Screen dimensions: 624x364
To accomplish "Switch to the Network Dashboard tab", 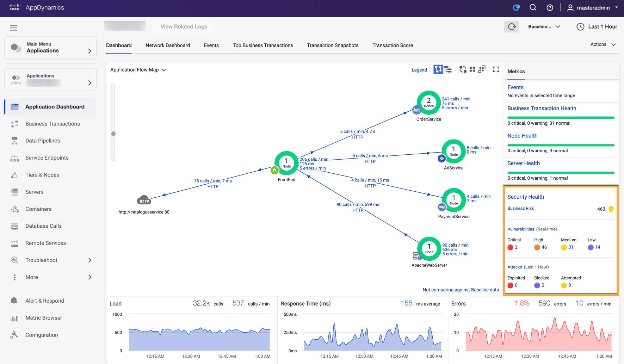I will pyautogui.click(x=168, y=45).
